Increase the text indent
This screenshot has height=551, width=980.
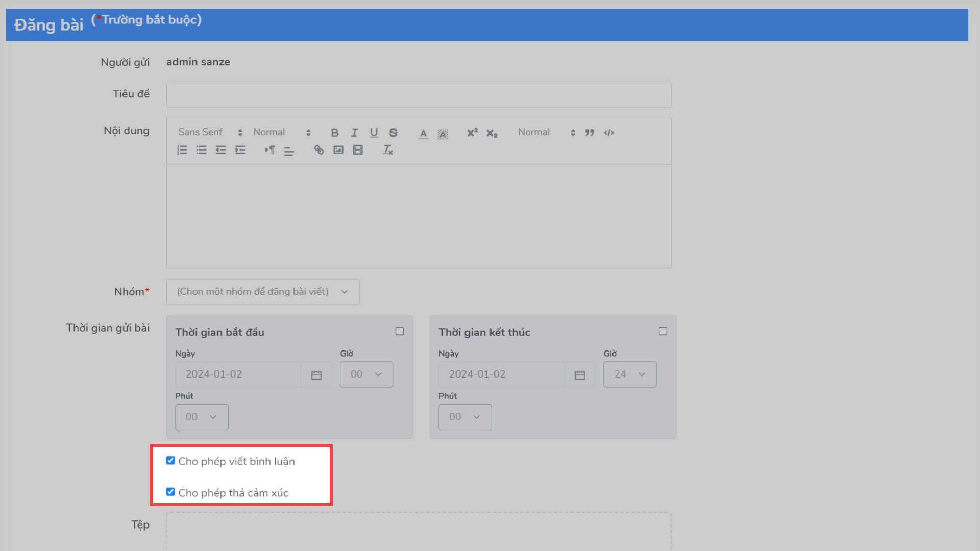240,150
